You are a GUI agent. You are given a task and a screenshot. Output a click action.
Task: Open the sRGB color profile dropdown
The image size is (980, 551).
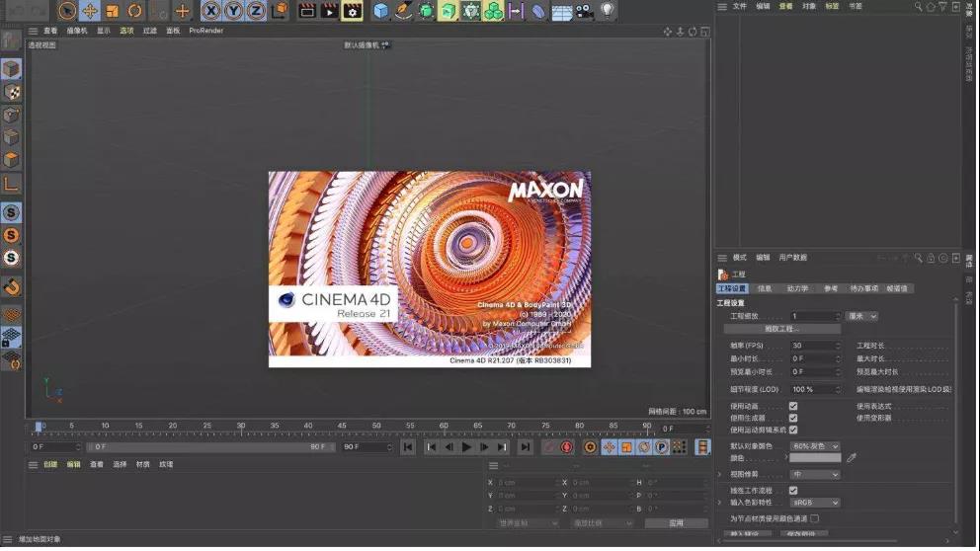(815, 503)
